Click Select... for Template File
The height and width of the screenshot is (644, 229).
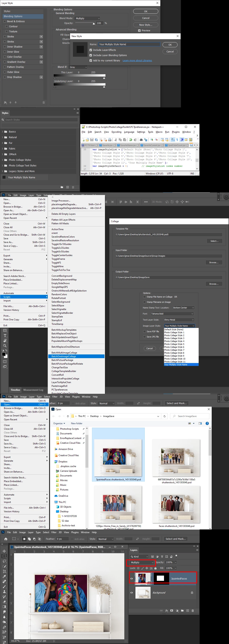(x=214, y=241)
